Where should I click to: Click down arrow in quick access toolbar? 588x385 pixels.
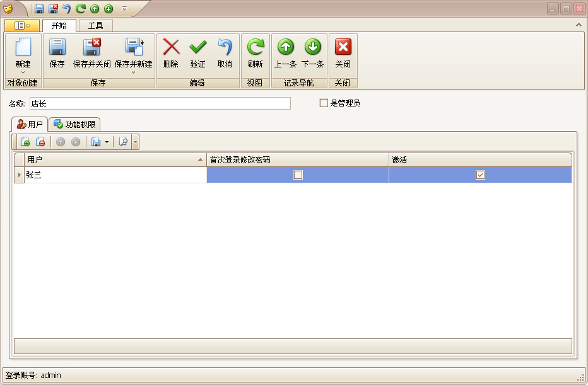(109, 9)
